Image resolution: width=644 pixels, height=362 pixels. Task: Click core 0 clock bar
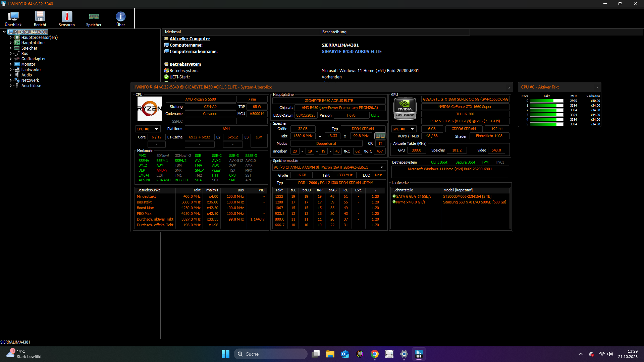(546, 101)
